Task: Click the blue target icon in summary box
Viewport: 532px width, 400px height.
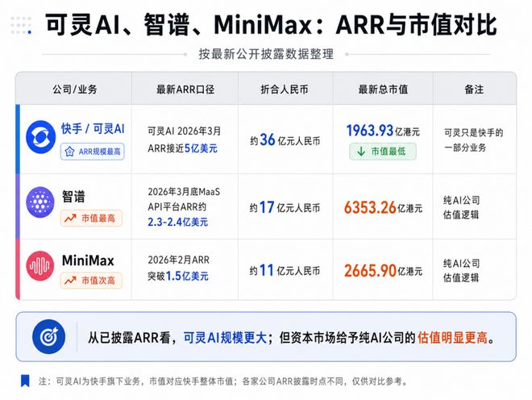Action: (49, 337)
